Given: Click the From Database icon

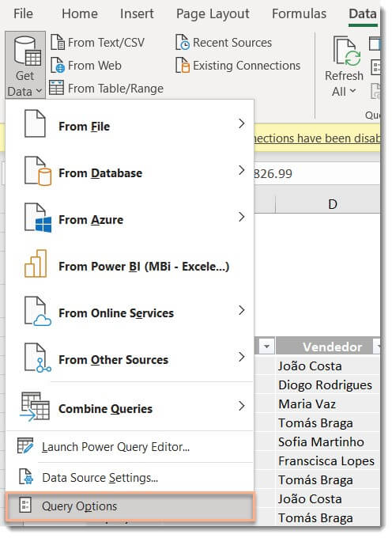Looking at the screenshot, I should [x=38, y=171].
